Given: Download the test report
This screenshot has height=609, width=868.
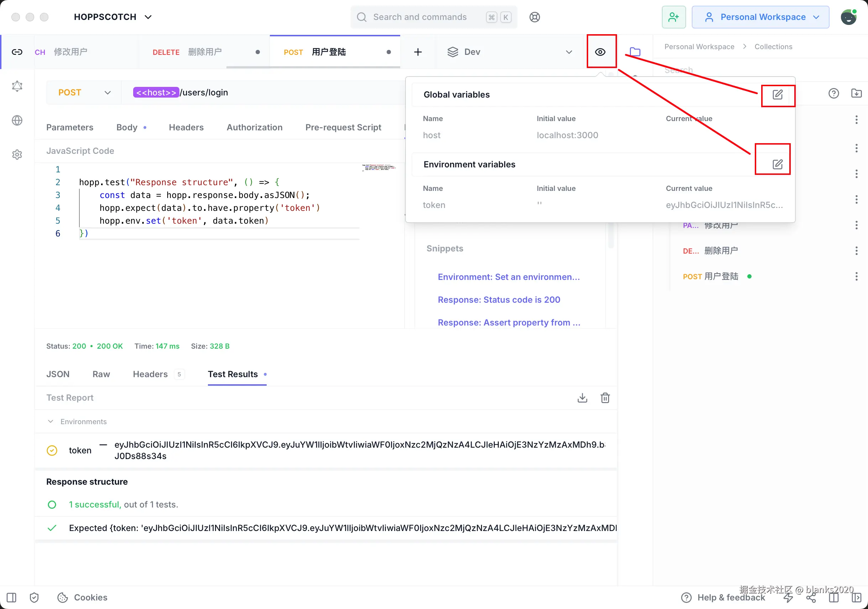Looking at the screenshot, I should coord(582,397).
